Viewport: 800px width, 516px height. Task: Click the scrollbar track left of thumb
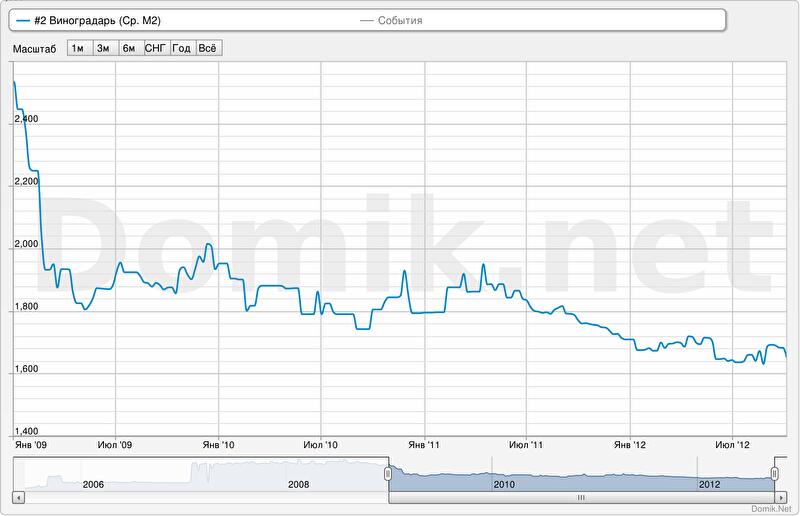pos(200,497)
